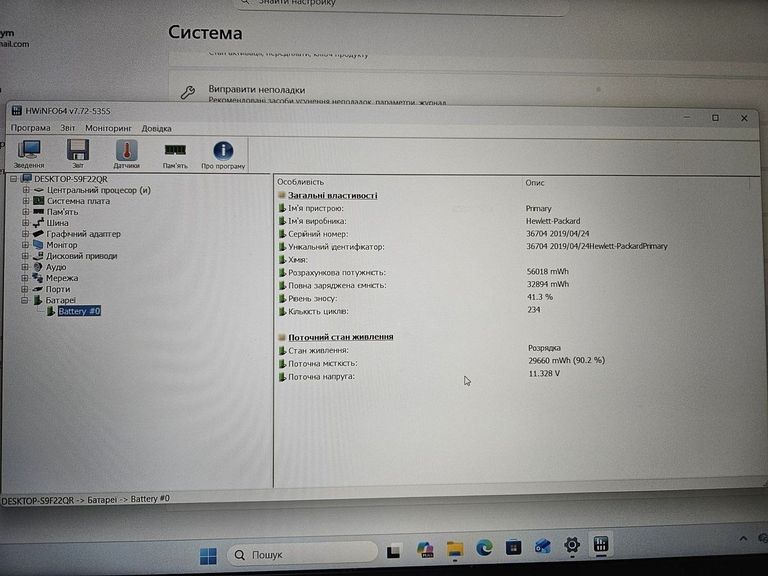
Task: Click the Звіт save report floppy icon
Action: (x=78, y=154)
